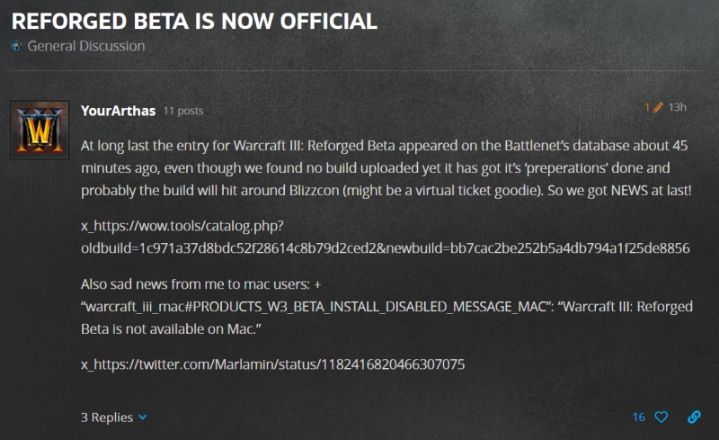
Task: Open the General Discussion category
Action: pos(85,46)
